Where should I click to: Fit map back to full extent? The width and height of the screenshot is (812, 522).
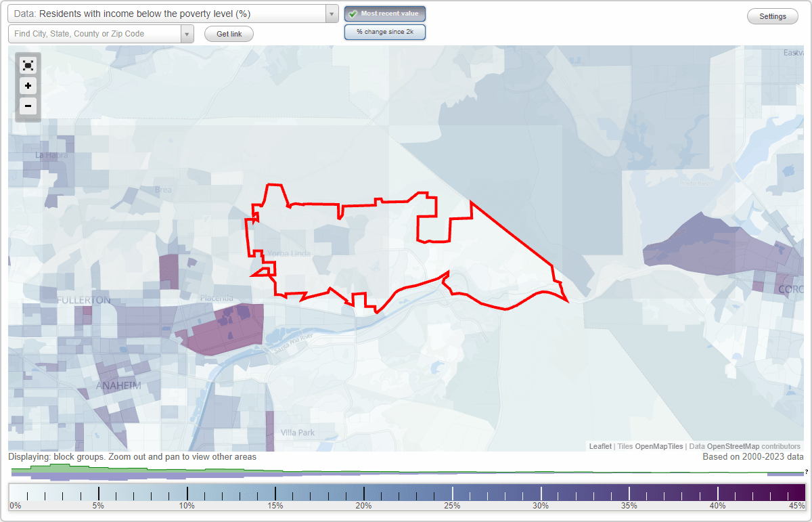pos(28,65)
